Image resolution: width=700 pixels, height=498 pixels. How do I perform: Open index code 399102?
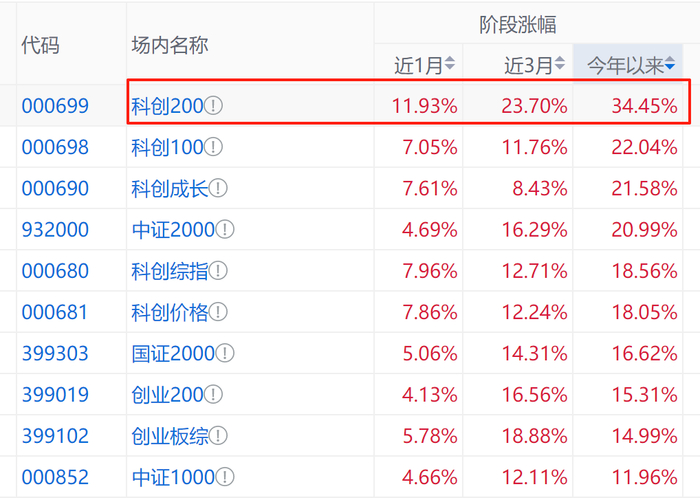[55, 436]
